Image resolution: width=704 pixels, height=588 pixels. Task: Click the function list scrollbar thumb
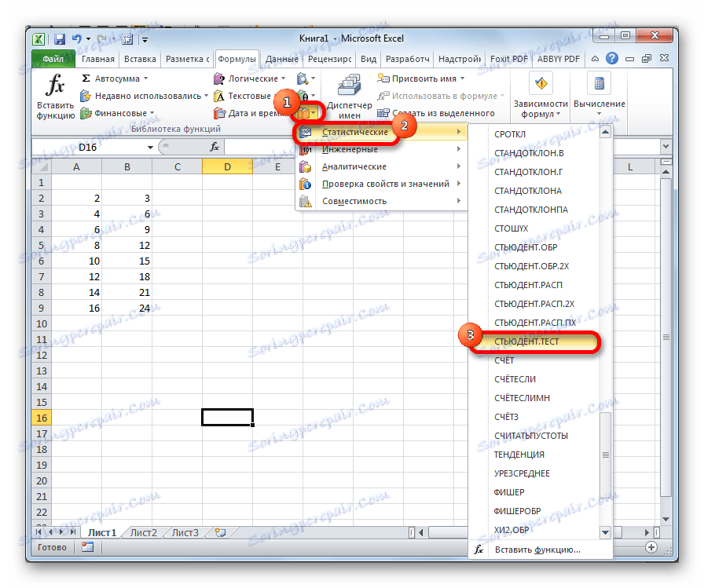[x=605, y=455]
